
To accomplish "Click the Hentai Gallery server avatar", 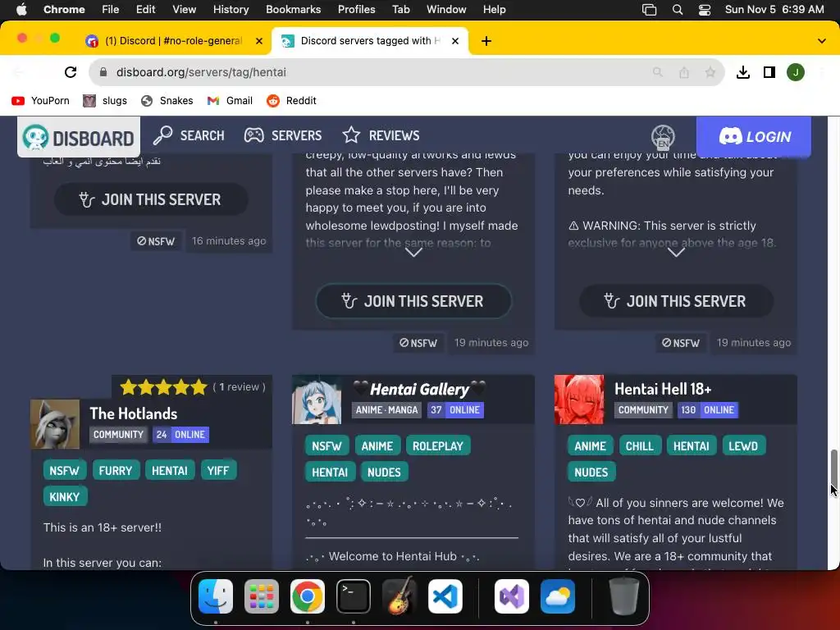I will (x=317, y=399).
